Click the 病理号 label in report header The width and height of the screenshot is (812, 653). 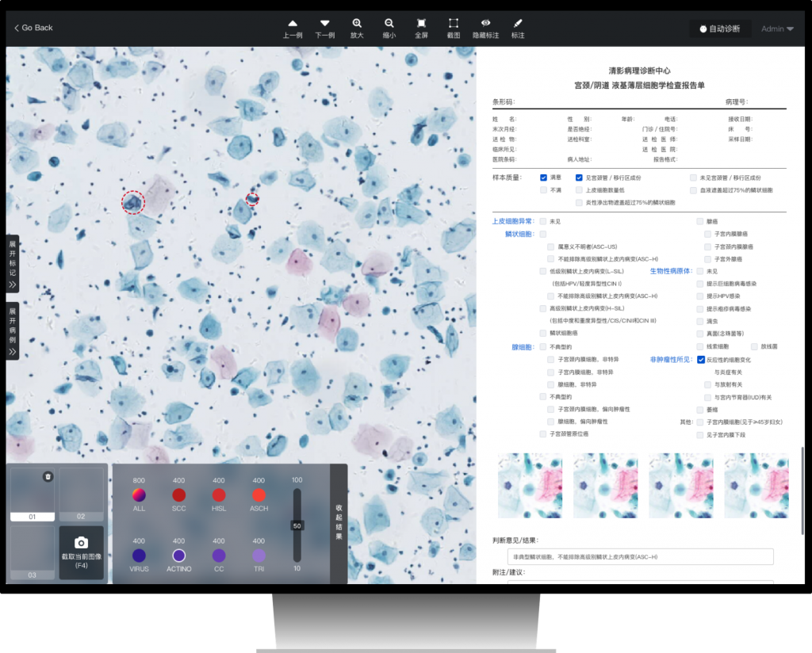(x=737, y=102)
